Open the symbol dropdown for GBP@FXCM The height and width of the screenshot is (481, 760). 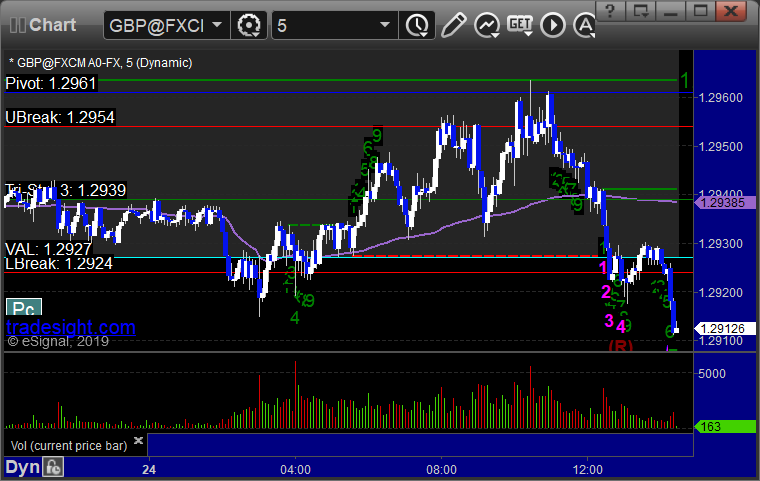[x=217, y=25]
